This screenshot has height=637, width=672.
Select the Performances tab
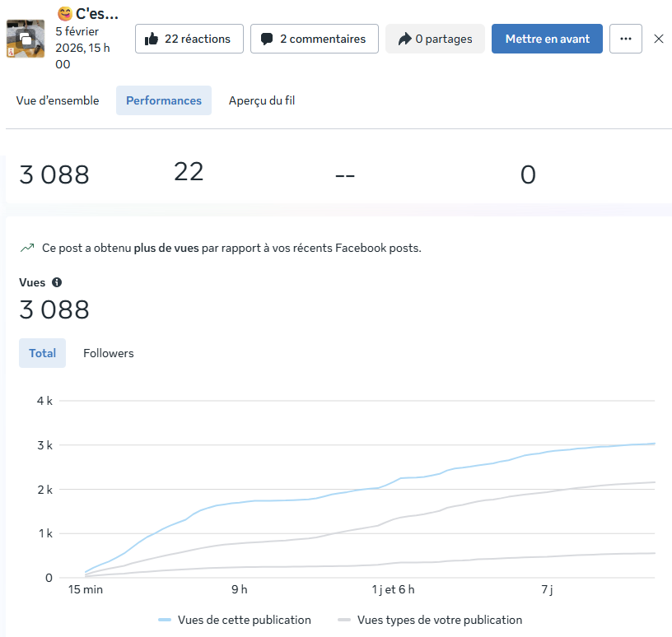point(164,100)
